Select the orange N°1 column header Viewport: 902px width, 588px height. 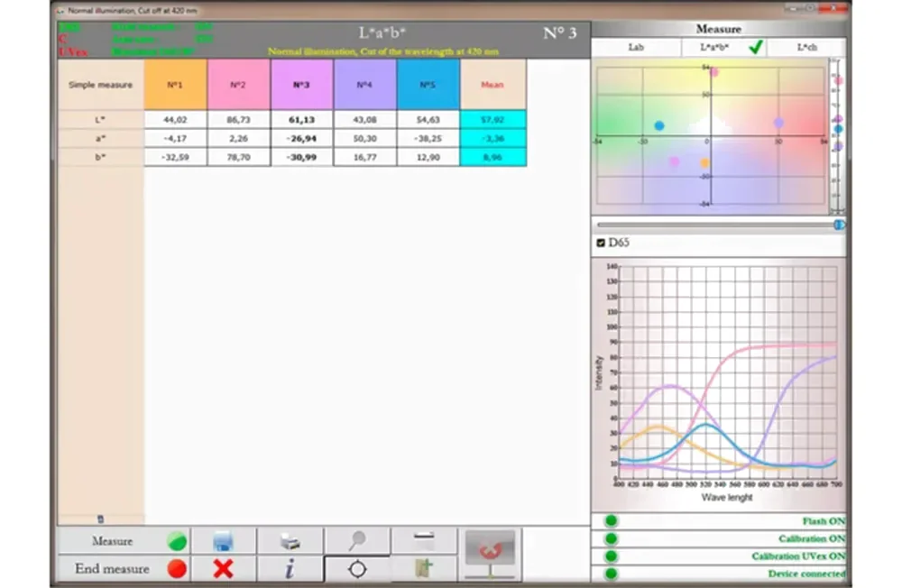point(175,85)
